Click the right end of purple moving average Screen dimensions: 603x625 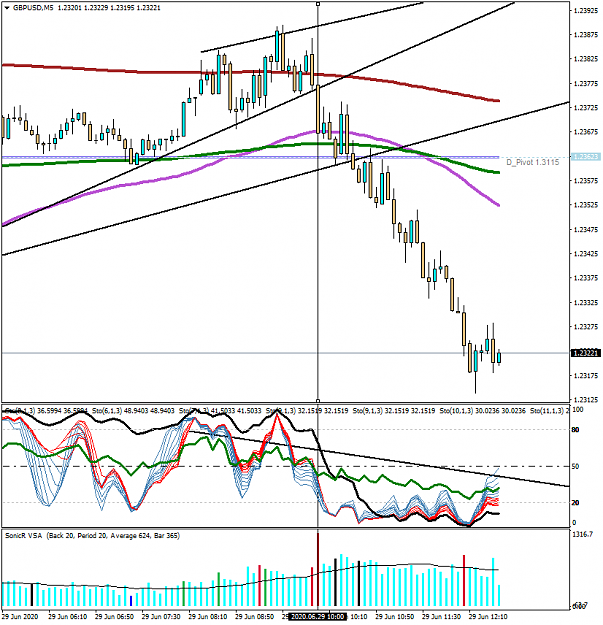click(497, 204)
